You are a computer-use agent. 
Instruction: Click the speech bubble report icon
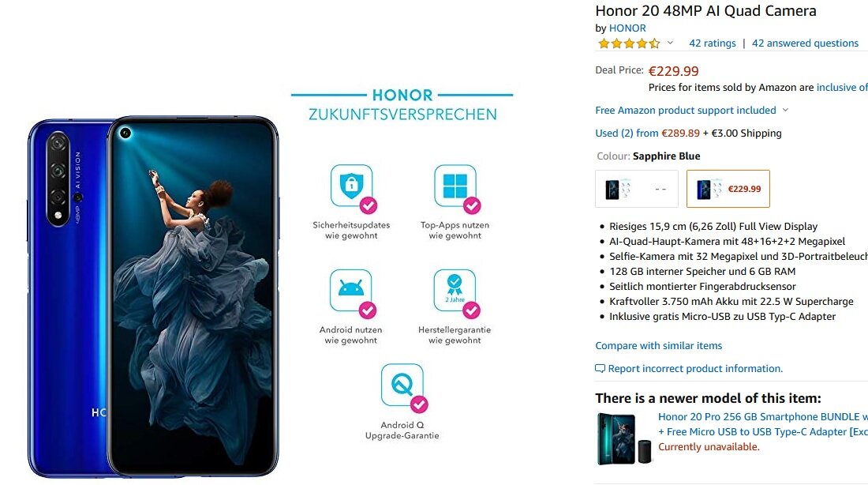click(x=600, y=369)
